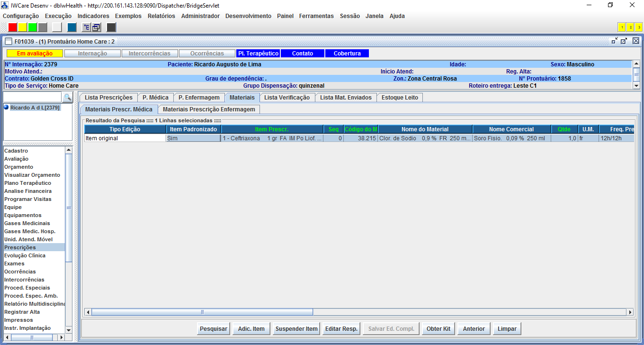
Task: Open the Ferramentas menu
Action: pyautogui.click(x=316, y=16)
